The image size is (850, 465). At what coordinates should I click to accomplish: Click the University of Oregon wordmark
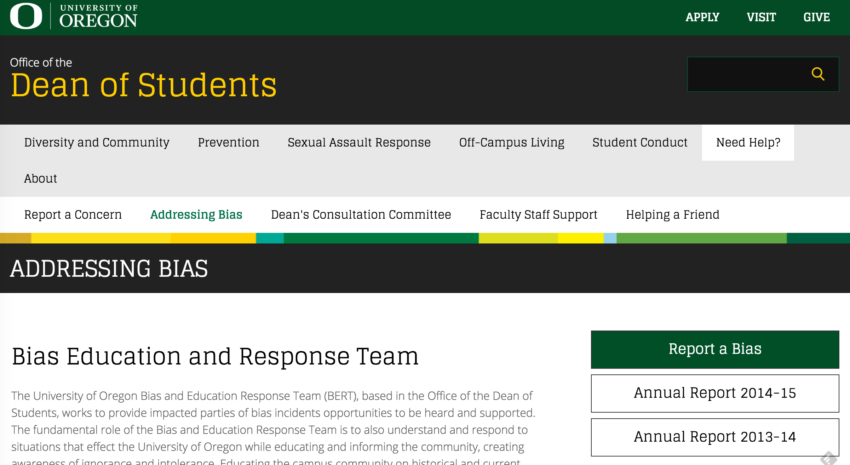(x=98, y=16)
